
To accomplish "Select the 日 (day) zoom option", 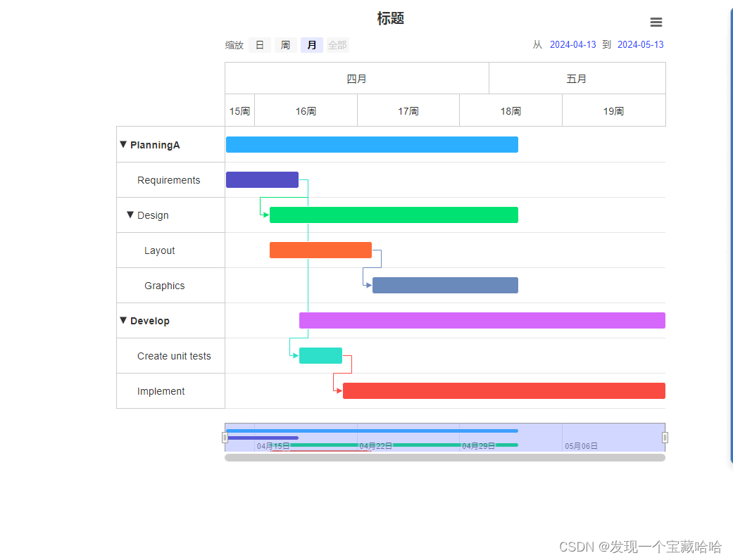I will tap(260, 44).
